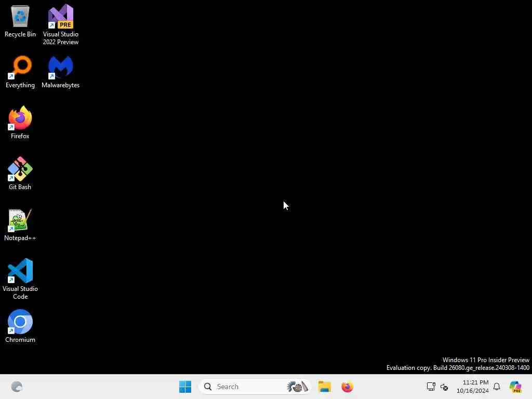Click the 'Malwarebytes' label text
Viewport: 532px width, 399px height.
click(60, 85)
